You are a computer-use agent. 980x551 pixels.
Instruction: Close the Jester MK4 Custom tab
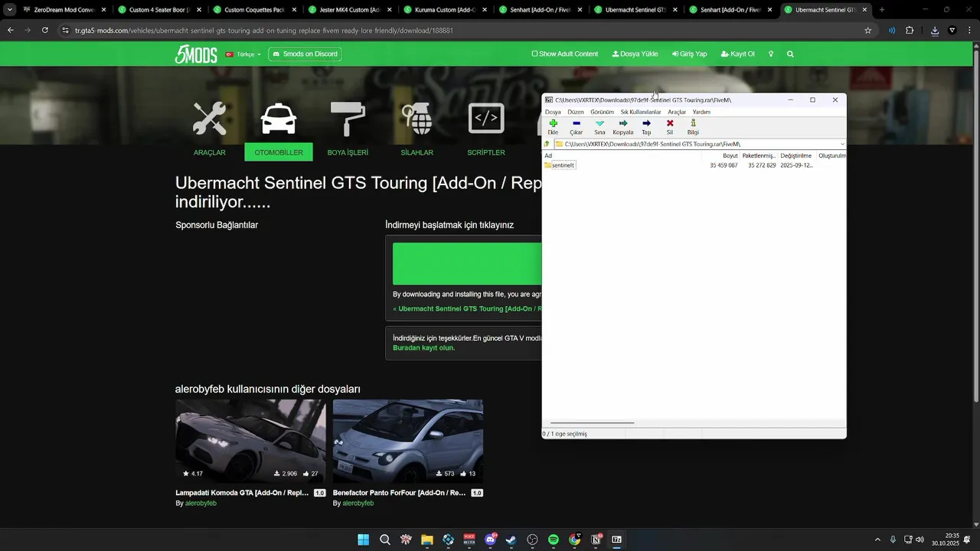(389, 10)
